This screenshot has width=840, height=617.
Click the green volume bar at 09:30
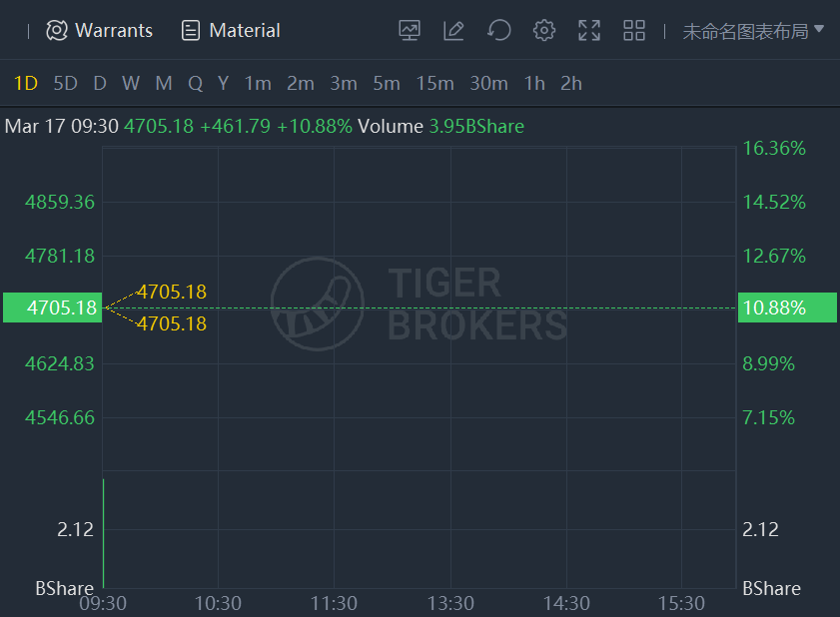pyautogui.click(x=104, y=533)
